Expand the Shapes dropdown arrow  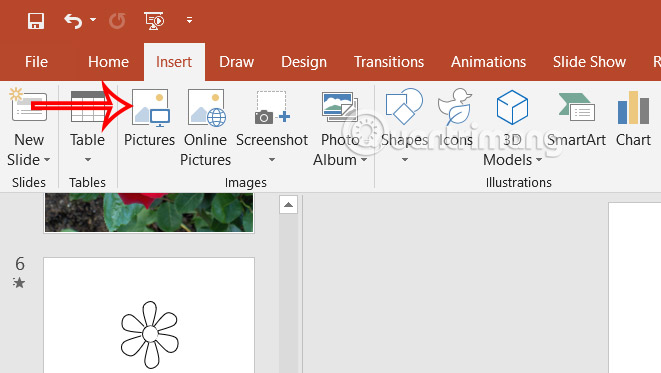click(405, 159)
